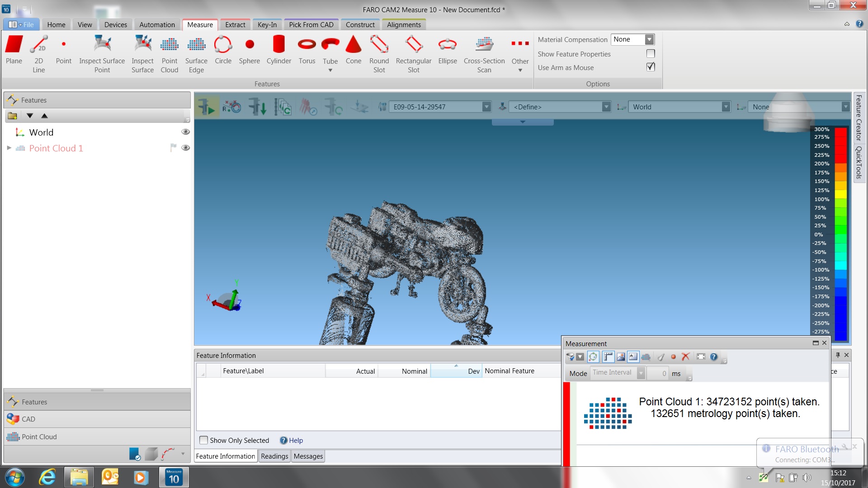Expand the Other features dropdown
This screenshot has width=868, height=488.
tap(520, 70)
